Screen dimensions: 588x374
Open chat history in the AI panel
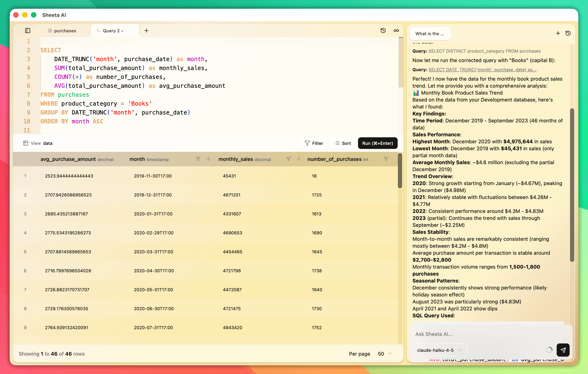click(568, 33)
